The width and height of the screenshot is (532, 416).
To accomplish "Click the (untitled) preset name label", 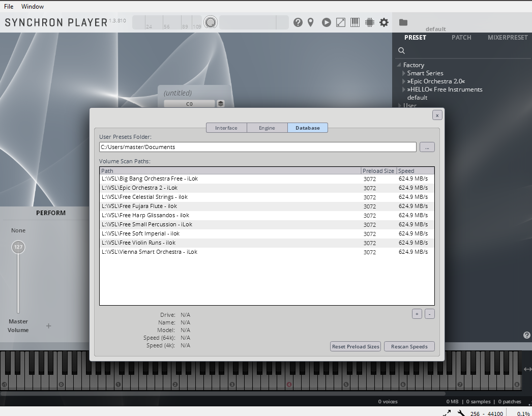I will tap(178, 93).
